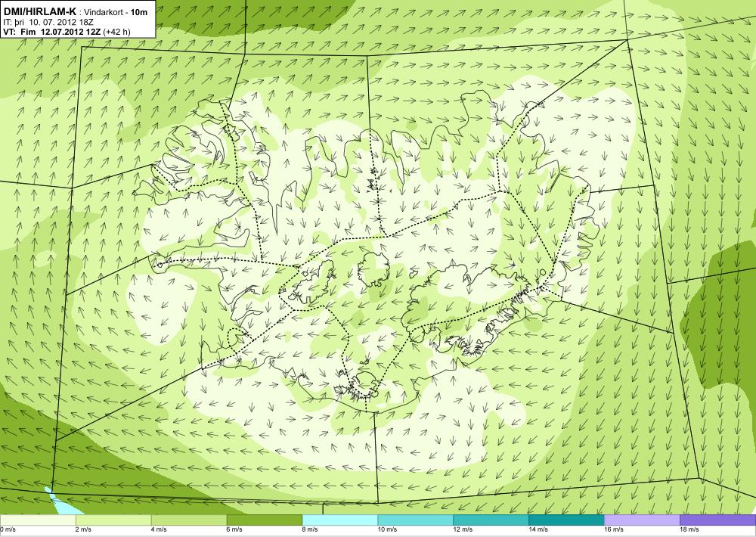Click the 'DMI/HIRLAM-K' title text

39,12
